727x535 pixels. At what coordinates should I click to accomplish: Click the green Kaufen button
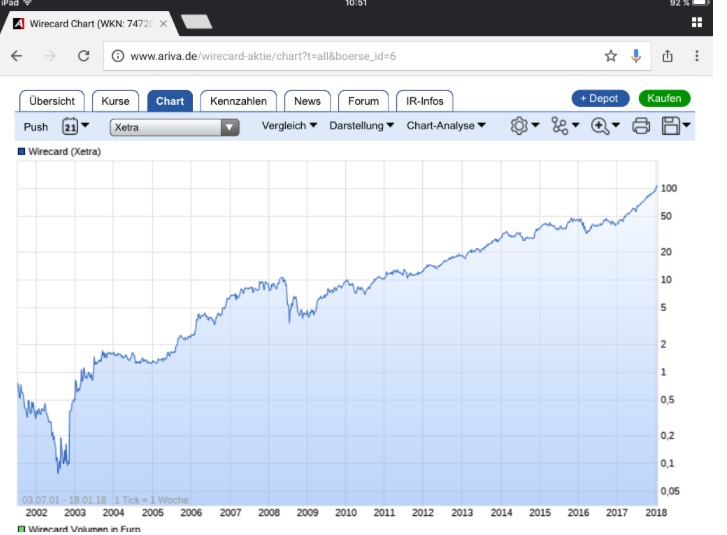[x=664, y=98]
